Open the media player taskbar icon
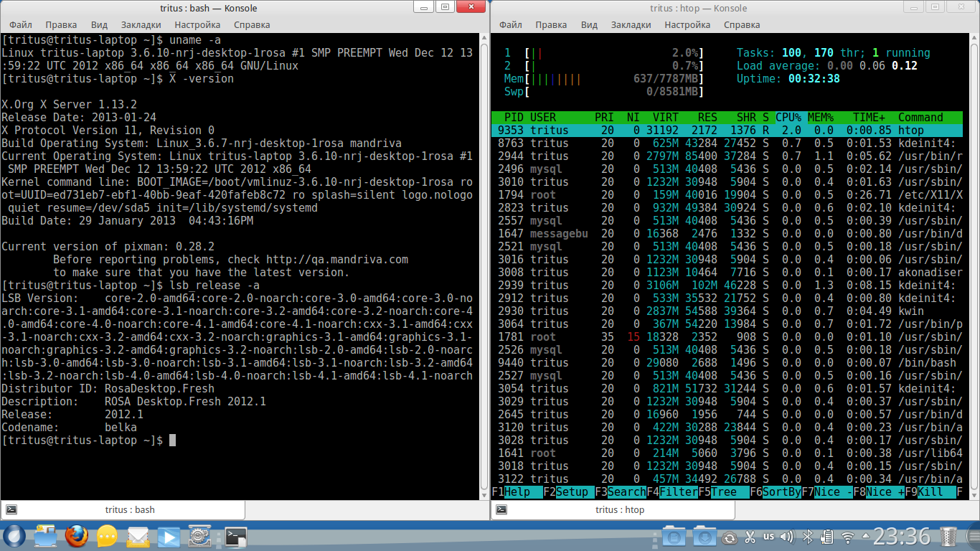The width and height of the screenshot is (980, 551). click(x=169, y=537)
